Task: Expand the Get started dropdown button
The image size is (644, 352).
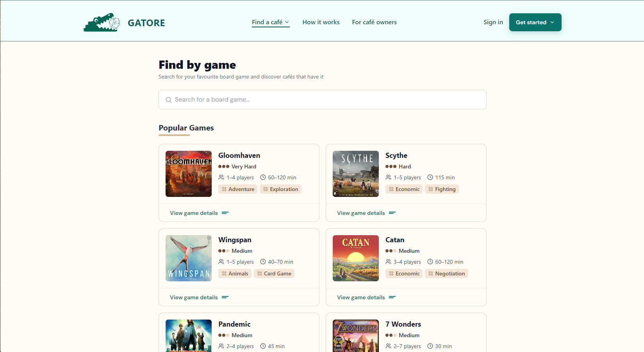Action: (x=535, y=22)
